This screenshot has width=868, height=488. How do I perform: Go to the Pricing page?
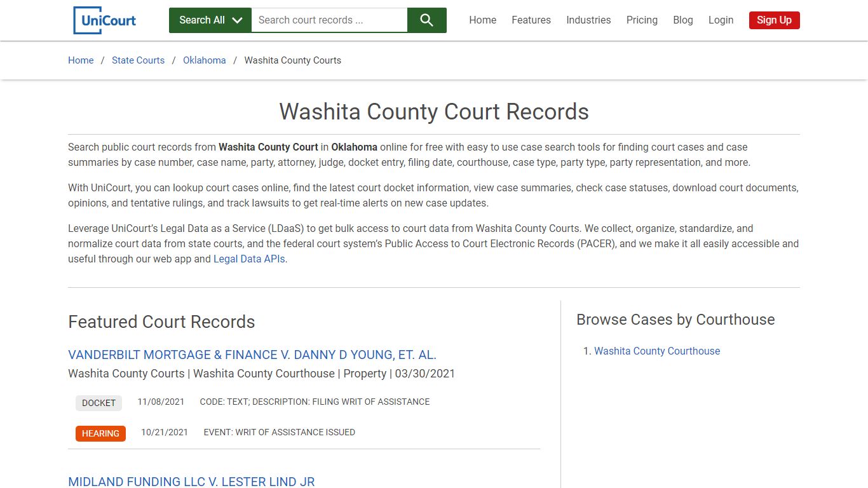(642, 20)
